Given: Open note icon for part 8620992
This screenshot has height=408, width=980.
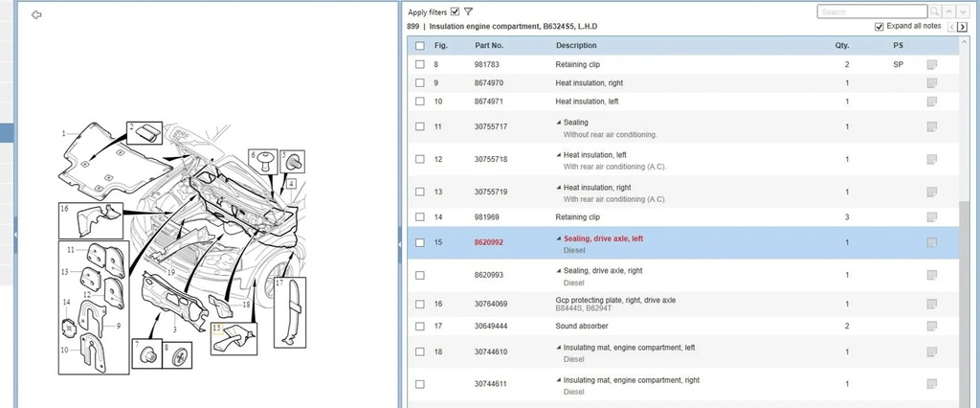Looking at the screenshot, I should tap(932, 243).
